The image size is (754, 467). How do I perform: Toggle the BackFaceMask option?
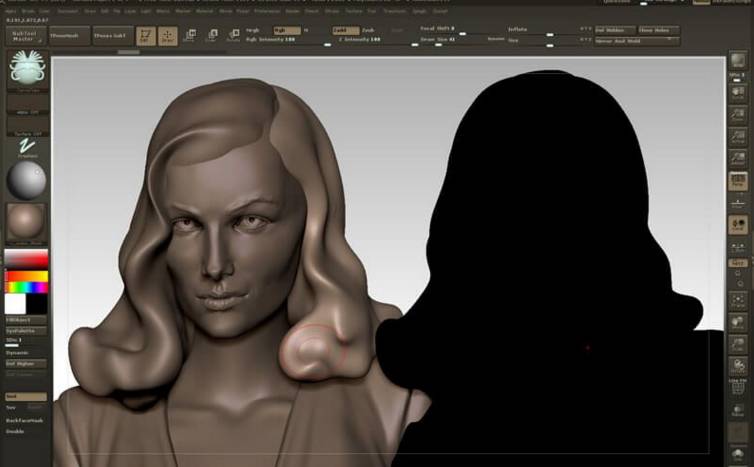[25, 420]
